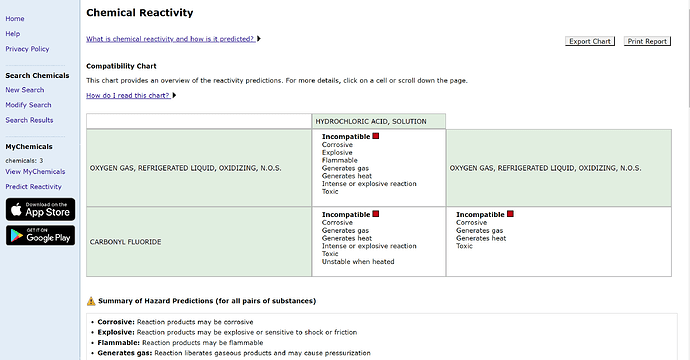Viewport: 690px width, 360px height.
Task: Start a New Search
Action: tap(25, 90)
